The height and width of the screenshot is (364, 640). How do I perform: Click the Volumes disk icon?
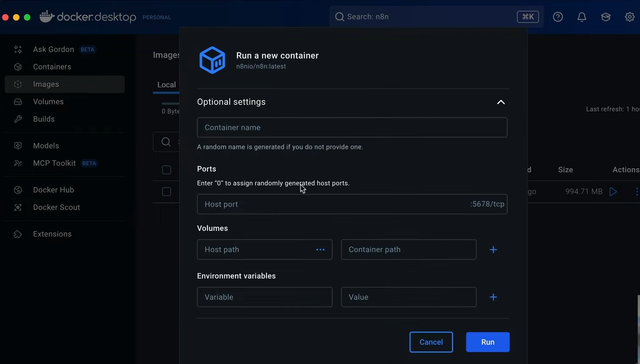pos(18,102)
